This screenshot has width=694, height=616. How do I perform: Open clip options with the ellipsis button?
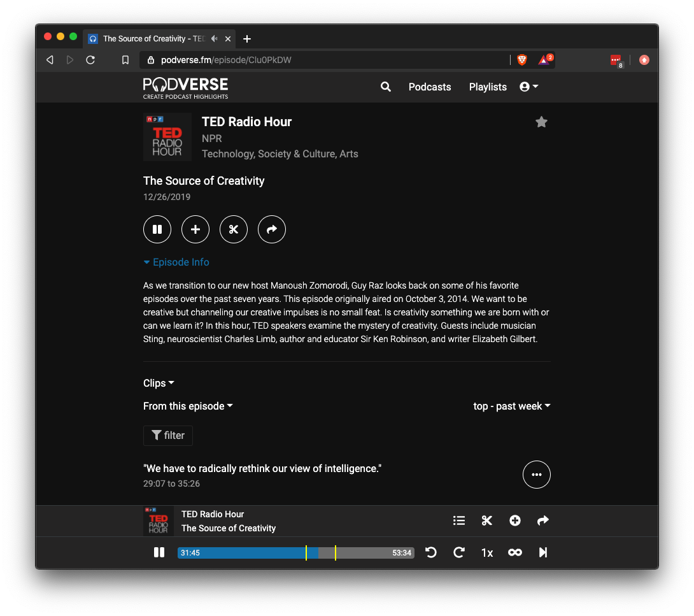coord(537,475)
